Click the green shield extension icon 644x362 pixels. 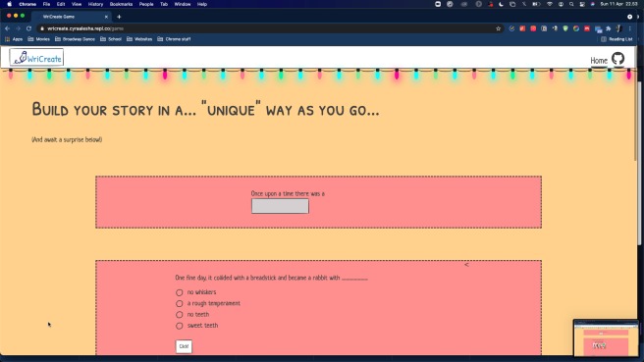[565, 28]
